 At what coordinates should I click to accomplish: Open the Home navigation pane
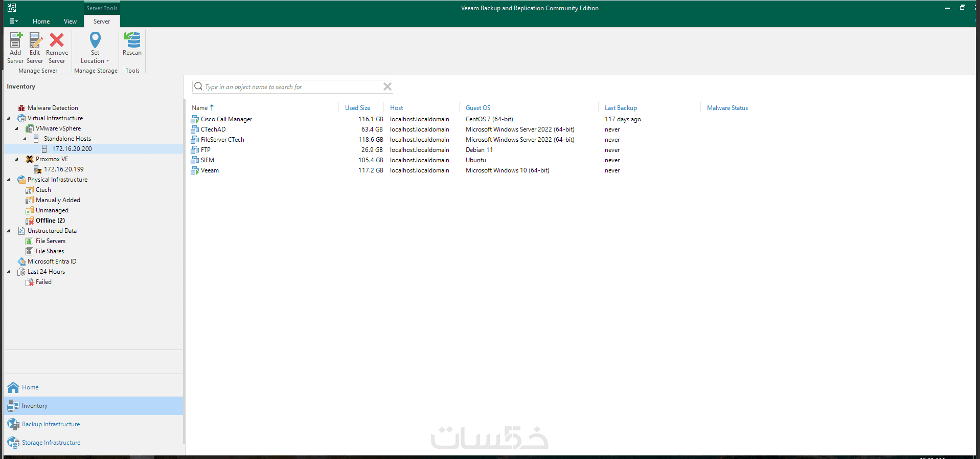tap(94, 387)
